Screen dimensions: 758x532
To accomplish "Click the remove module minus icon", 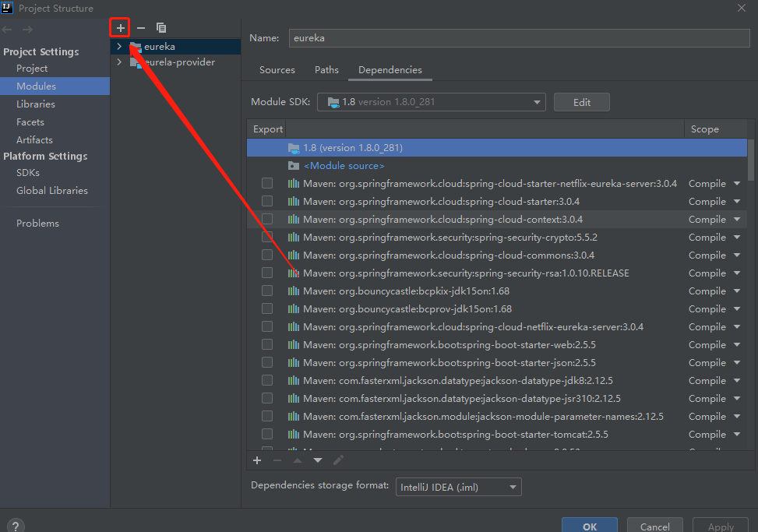I will (141, 28).
